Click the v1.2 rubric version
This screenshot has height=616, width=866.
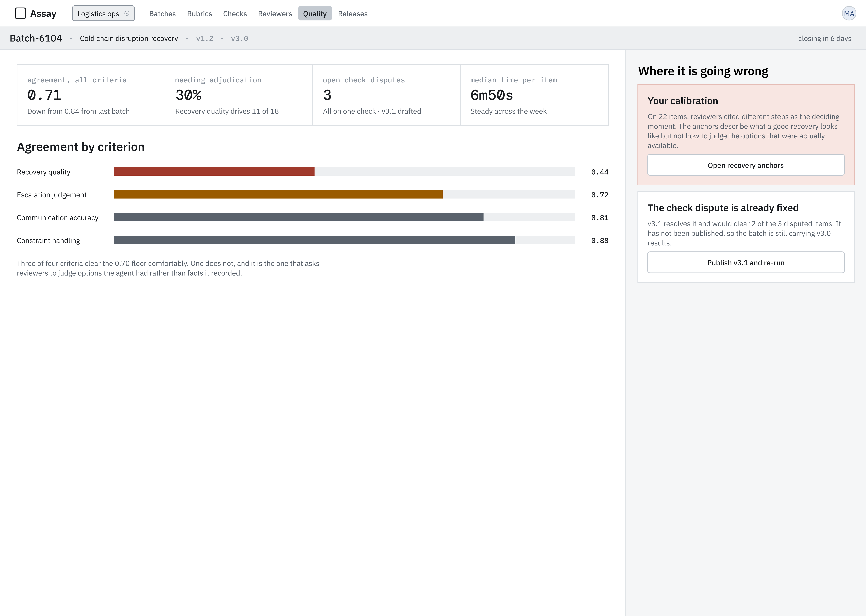pyautogui.click(x=205, y=39)
